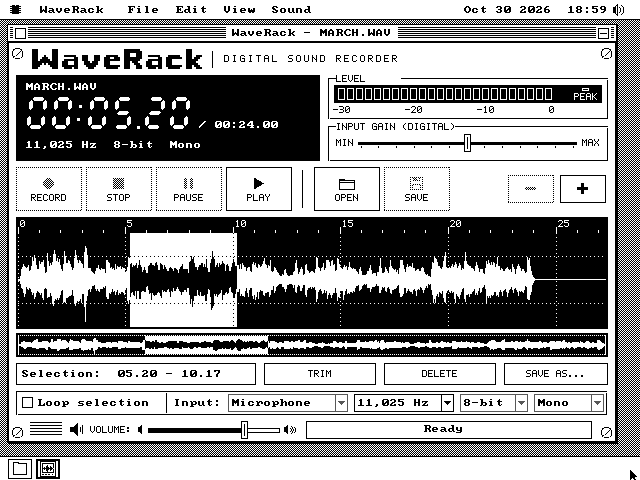The width and height of the screenshot is (640, 480).
Task: Open the Edit menu
Action: 191,9
